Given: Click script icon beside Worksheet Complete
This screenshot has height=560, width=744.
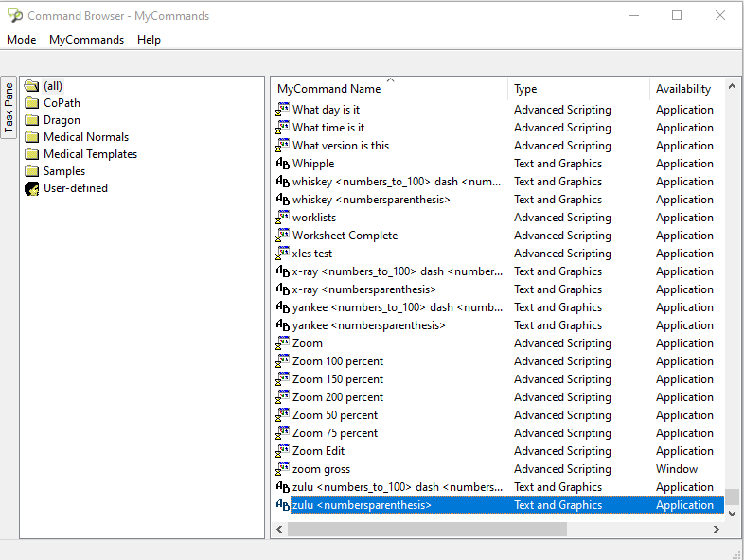Looking at the screenshot, I should (282, 236).
